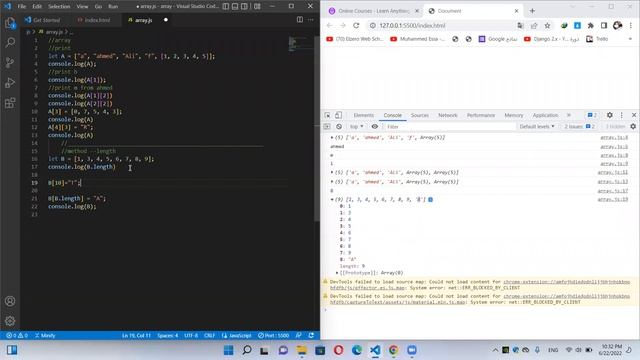Toggle the bottom panel layout icon
This screenshot has width=640, height=360.
(235, 6)
